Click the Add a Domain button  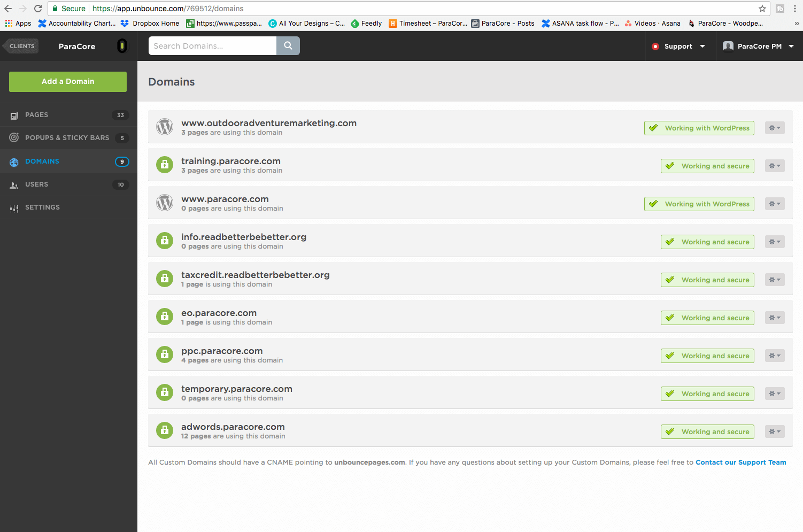pyautogui.click(x=68, y=82)
